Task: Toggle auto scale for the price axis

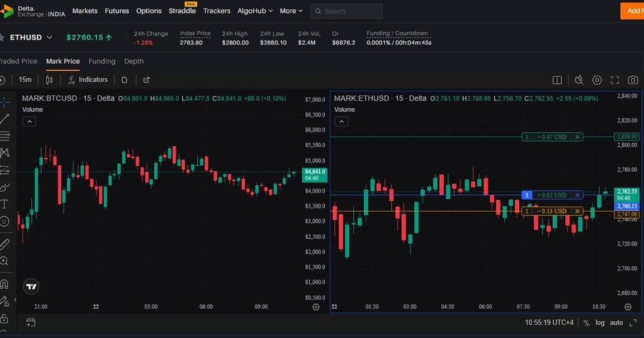Action: coord(616,323)
